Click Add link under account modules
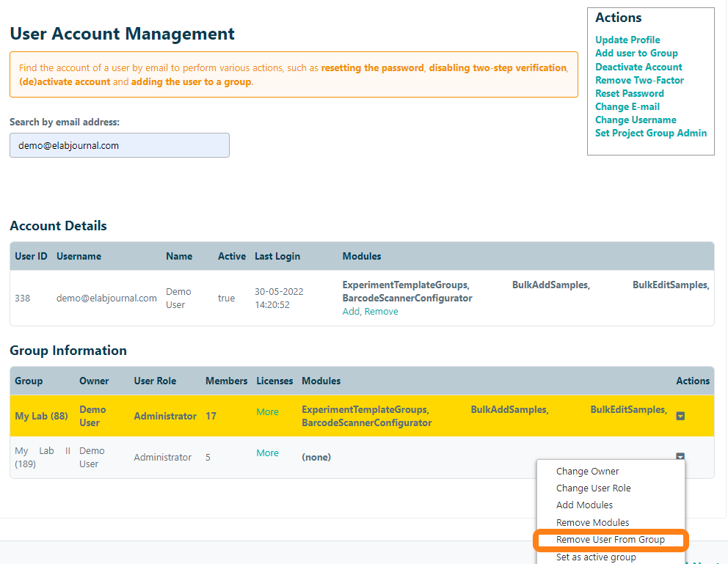 pos(351,312)
